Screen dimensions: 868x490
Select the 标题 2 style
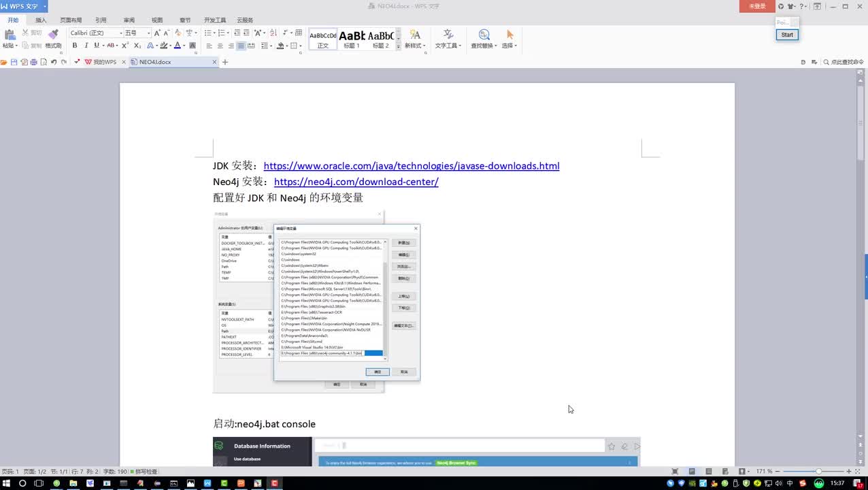381,39
